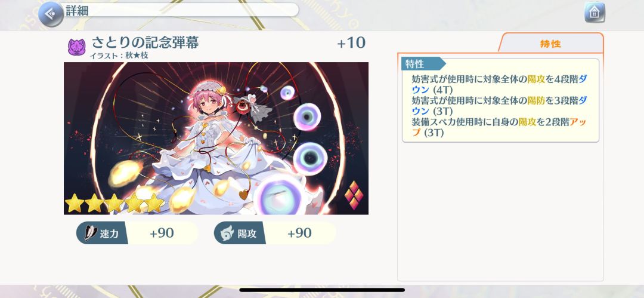The height and width of the screenshot is (298, 644).
Task: Tap the fifth gold star
Action: click(x=154, y=203)
